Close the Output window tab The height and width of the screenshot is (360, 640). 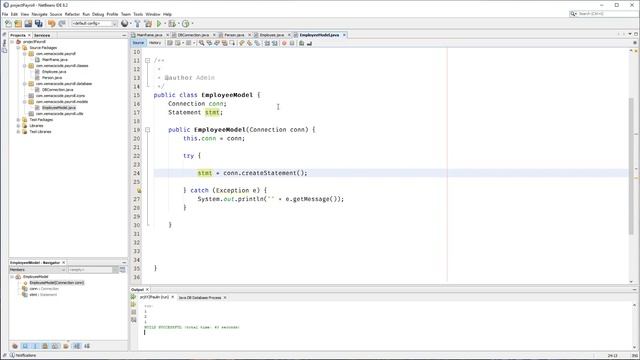pyautogui.click(x=147, y=290)
